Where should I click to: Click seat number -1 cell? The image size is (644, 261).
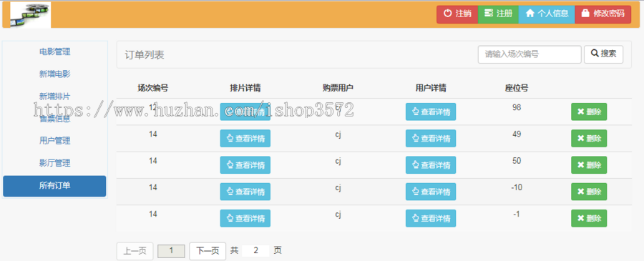pyautogui.click(x=517, y=215)
